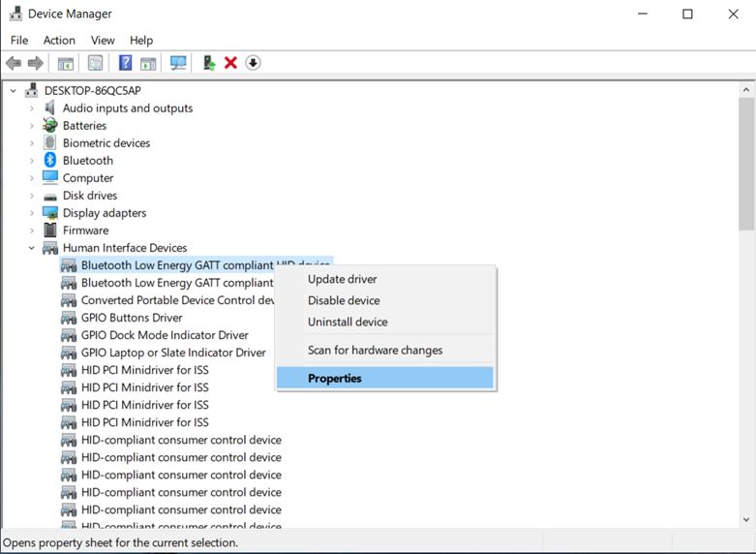Click the Forward arrow in toolbar

click(x=36, y=63)
